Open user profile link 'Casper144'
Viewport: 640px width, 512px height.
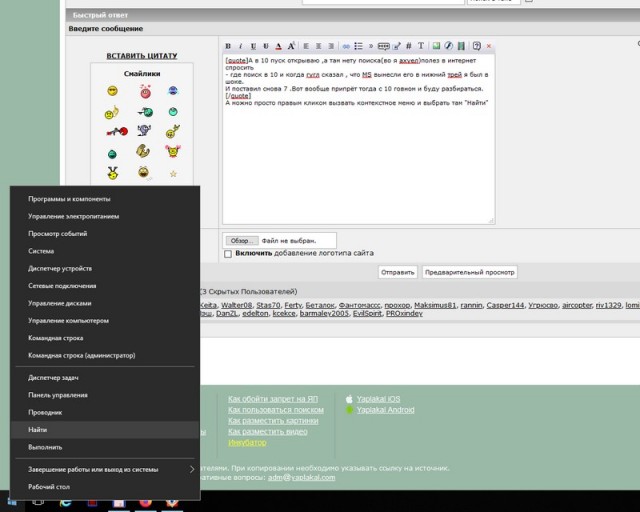click(505, 305)
